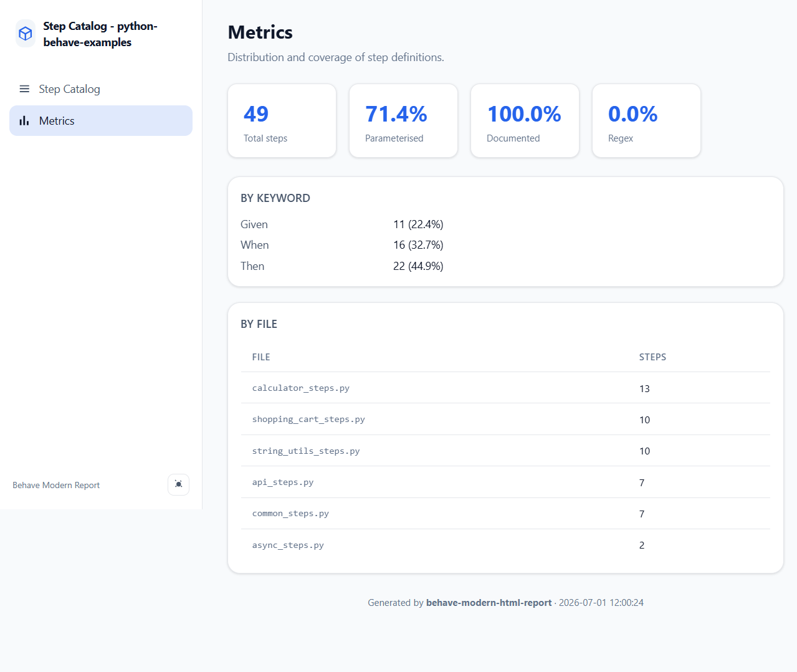Click shopping_cart_steps.py file name
The width and height of the screenshot is (797, 672).
pos(308,420)
